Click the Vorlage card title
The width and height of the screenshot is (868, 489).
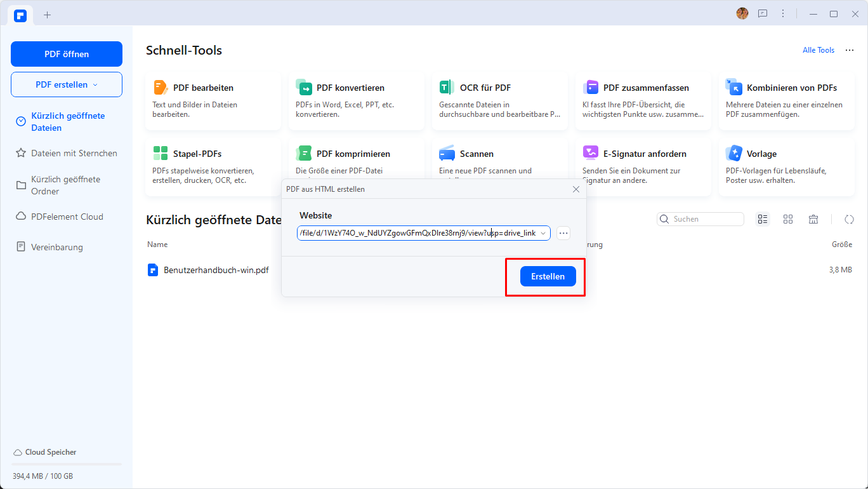[x=761, y=154]
